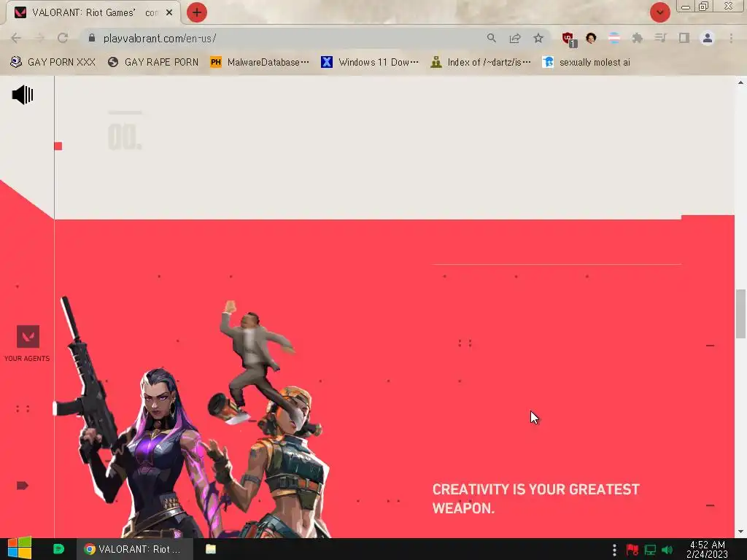Viewport: 747px width, 560px height.
Task: Mute the page sound via speaker icon
Action: click(23, 95)
